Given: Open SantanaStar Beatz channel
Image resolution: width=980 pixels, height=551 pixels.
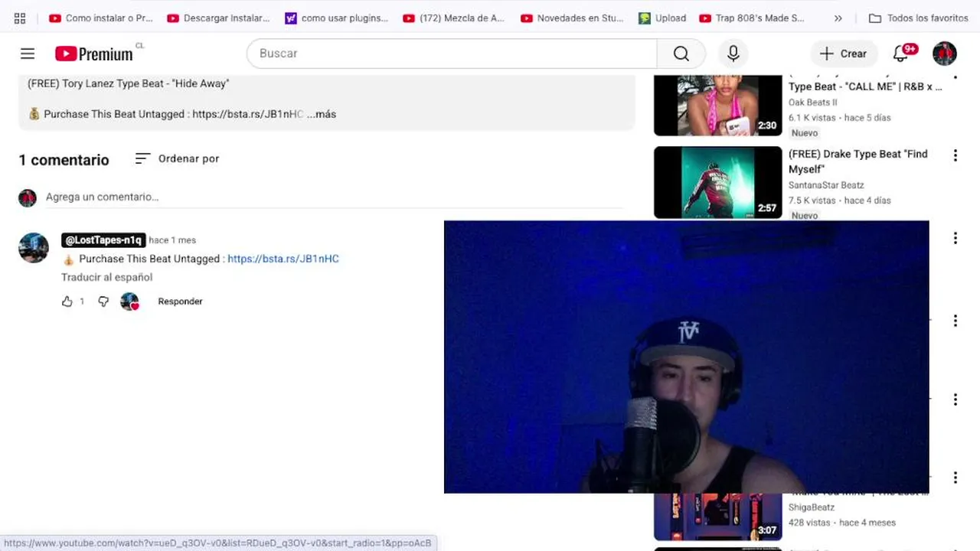Looking at the screenshot, I should point(826,185).
